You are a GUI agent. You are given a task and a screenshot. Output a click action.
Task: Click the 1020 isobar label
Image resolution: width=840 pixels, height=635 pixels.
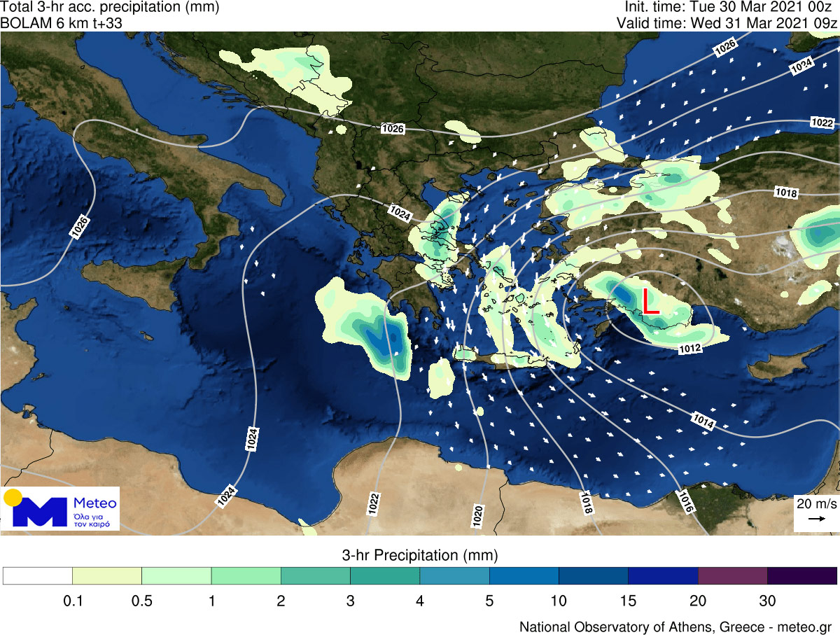[477, 516]
